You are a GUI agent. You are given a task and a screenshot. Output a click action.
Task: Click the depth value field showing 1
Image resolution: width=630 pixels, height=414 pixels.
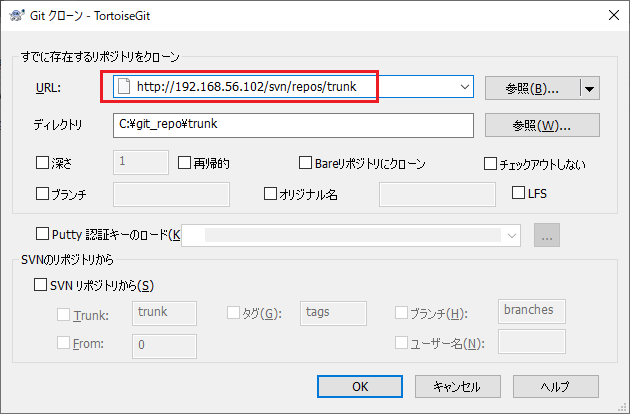click(x=141, y=162)
